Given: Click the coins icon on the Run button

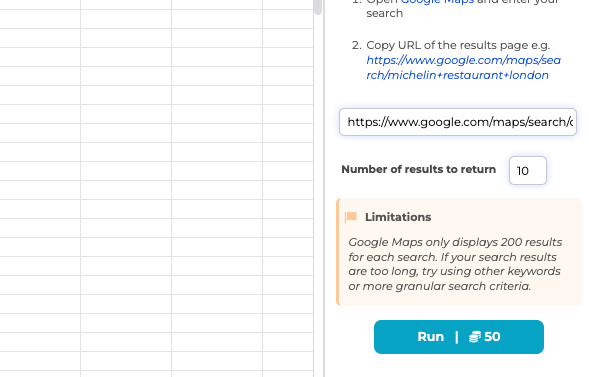Looking at the screenshot, I should coord(475,337).
